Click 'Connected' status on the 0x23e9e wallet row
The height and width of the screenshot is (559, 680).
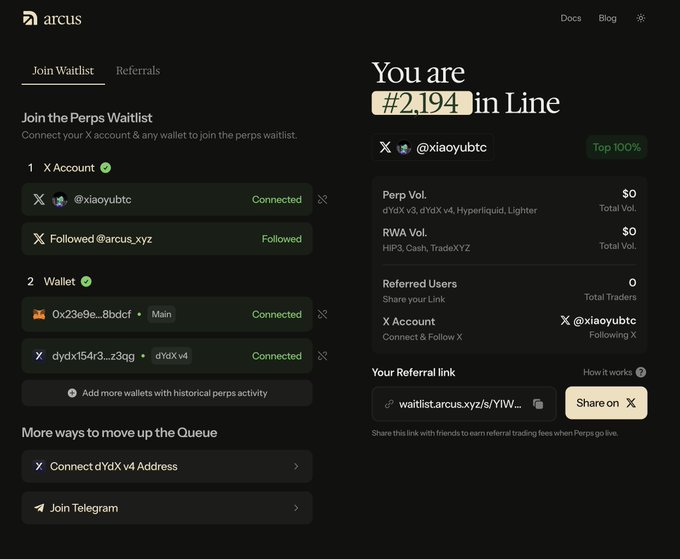[277, 314]
